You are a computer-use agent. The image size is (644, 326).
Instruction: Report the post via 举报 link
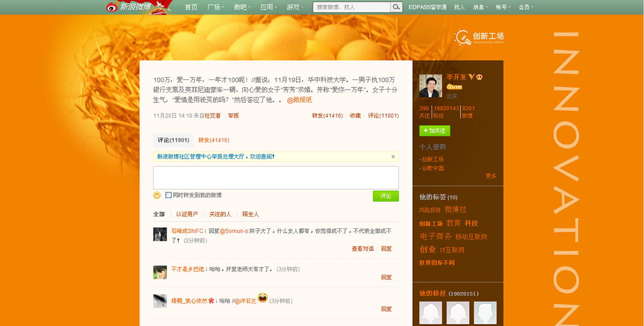click(x=233, y=116)
